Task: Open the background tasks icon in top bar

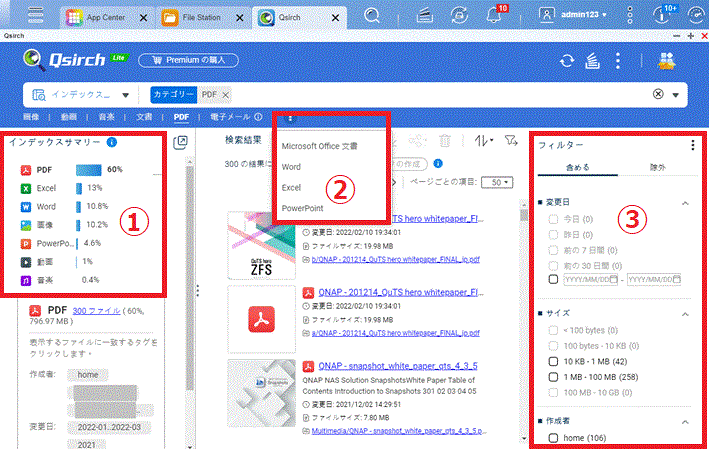Action: (x=424, y=15)
